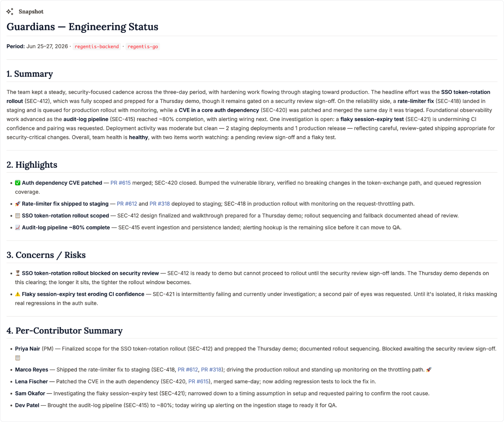The width and height of the screenshot is (504, 422).
Task: Open PR #318 link in Marco Reyes summary
Action: point(210,370)
